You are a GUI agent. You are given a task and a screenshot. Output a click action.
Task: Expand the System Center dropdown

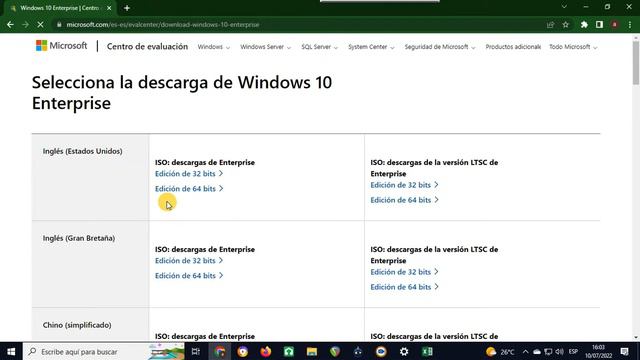[371, 47]
